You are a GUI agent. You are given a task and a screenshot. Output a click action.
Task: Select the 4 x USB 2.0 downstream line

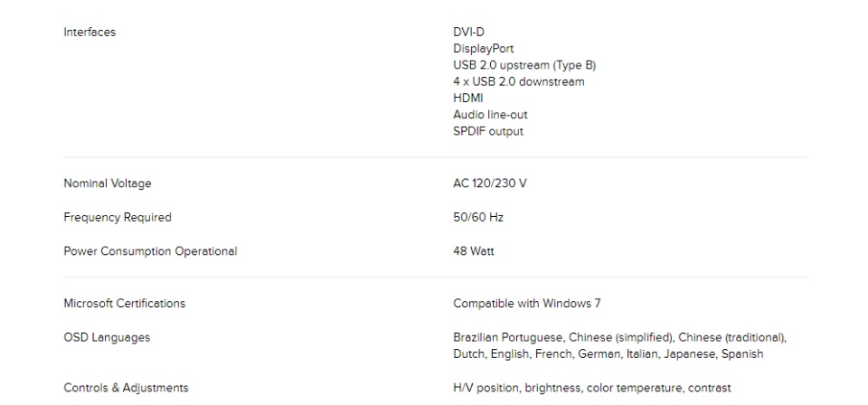(519, 82)
